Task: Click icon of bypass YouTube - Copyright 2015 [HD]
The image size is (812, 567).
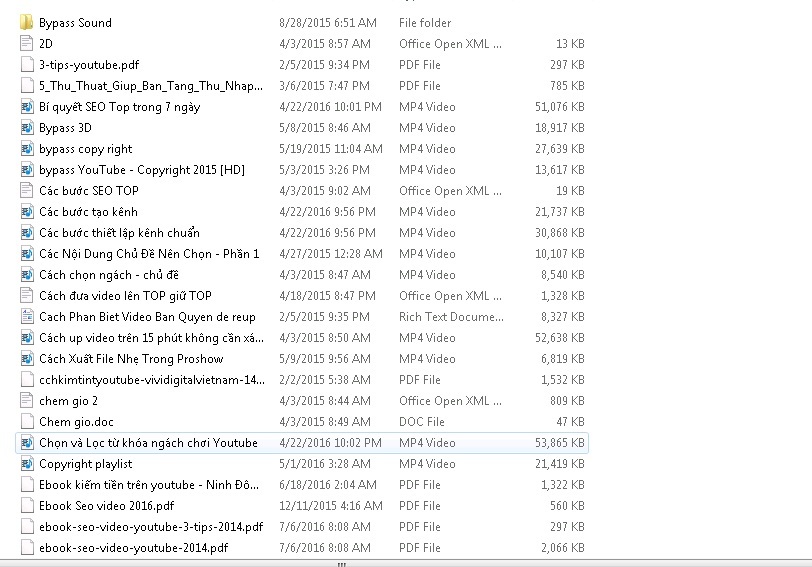Action: click(26, 169)
